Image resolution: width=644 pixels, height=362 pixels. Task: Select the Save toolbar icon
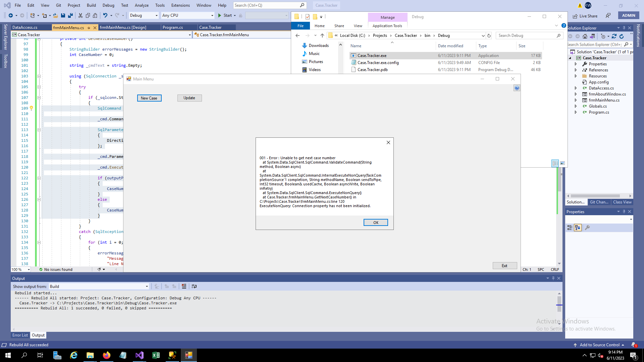tap(63, 15)
